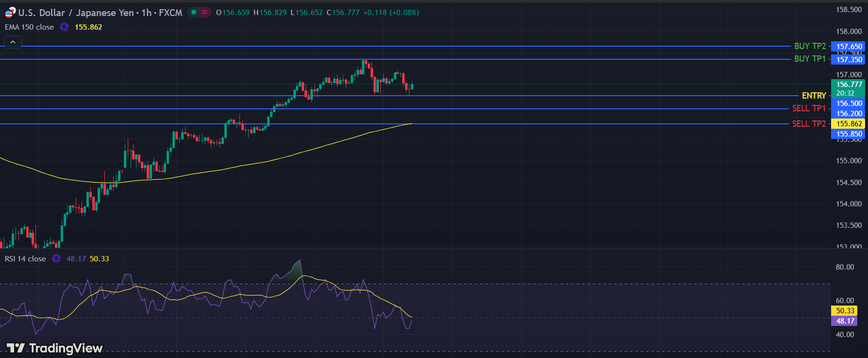Click the BUY TP1 line label

(x=810, y=59)
